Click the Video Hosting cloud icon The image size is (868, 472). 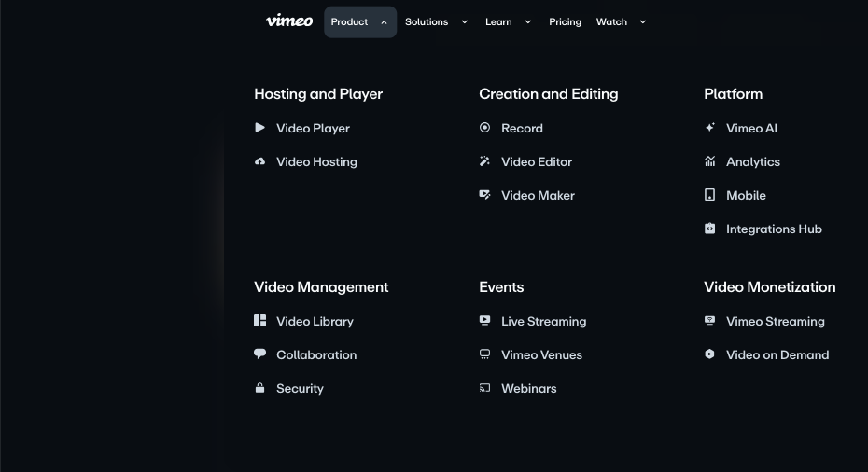pos(259,161)
